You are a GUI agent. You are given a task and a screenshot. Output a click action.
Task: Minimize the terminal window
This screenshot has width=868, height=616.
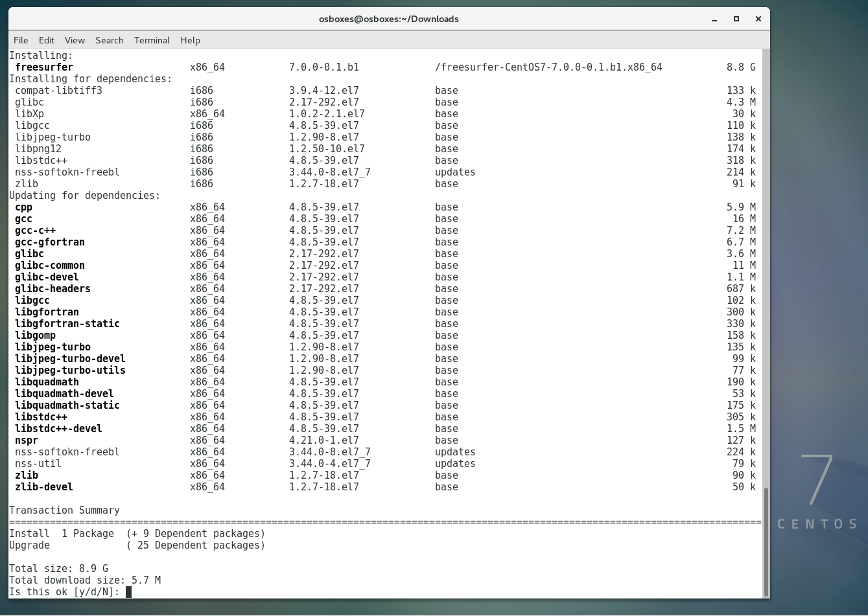tap(714, 19)
